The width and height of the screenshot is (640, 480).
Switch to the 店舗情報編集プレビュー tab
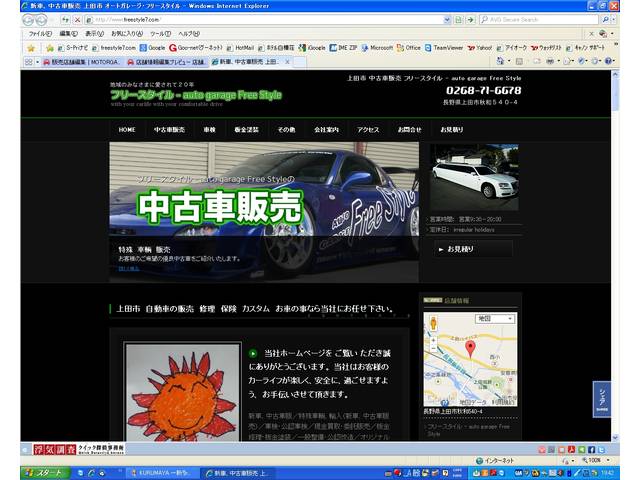[166, 62]
